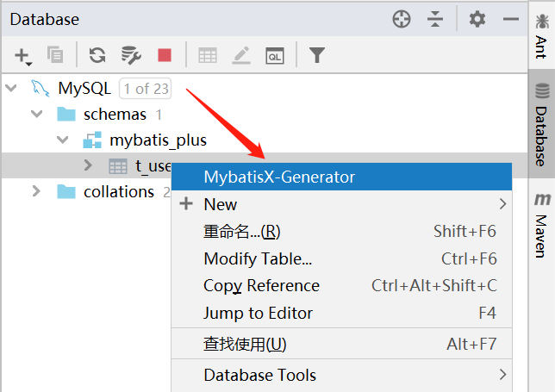Click the MySQL dolphin icon
This screenshot has width=555, height=392.
point(40,88)
